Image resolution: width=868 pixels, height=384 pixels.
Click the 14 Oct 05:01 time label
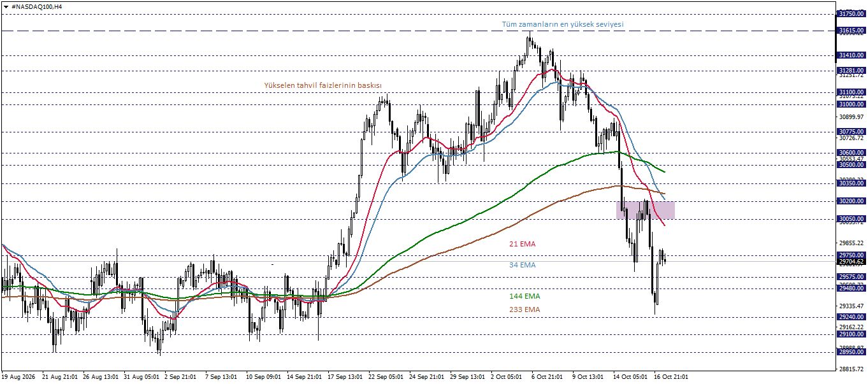(631, 377)
